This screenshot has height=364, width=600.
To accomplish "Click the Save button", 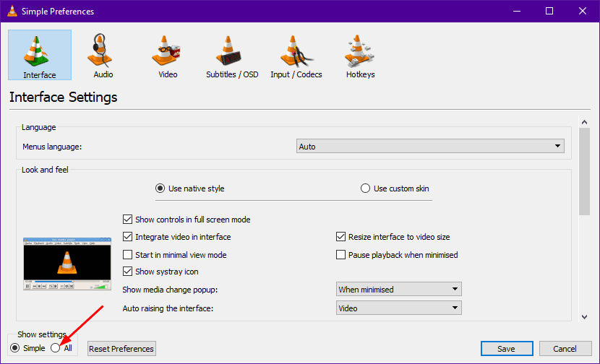I will 507,348.
